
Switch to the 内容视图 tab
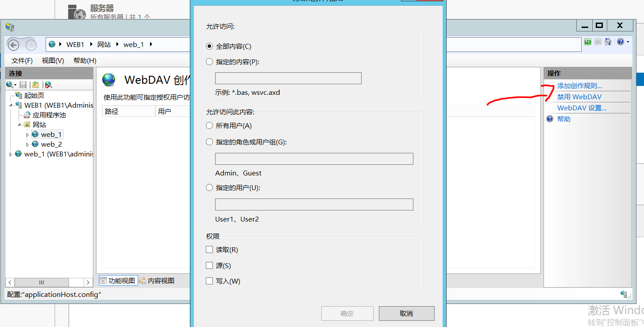157,280
